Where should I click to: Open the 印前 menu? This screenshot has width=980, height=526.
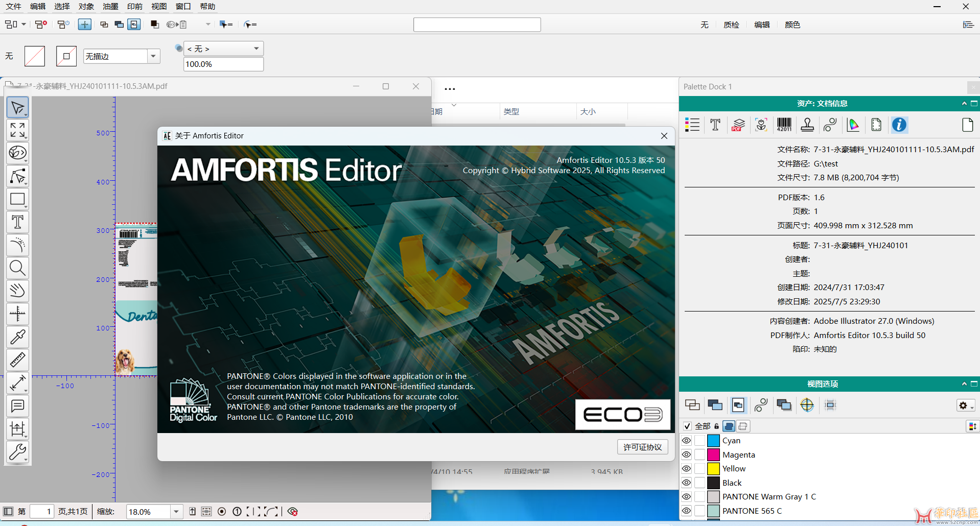point(135,6)
